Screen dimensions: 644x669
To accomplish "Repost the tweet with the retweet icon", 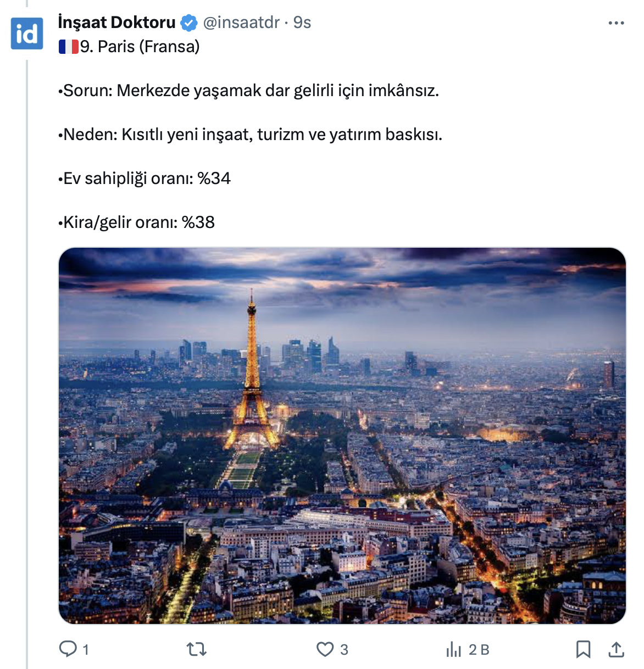I will (x=196, y=650).
